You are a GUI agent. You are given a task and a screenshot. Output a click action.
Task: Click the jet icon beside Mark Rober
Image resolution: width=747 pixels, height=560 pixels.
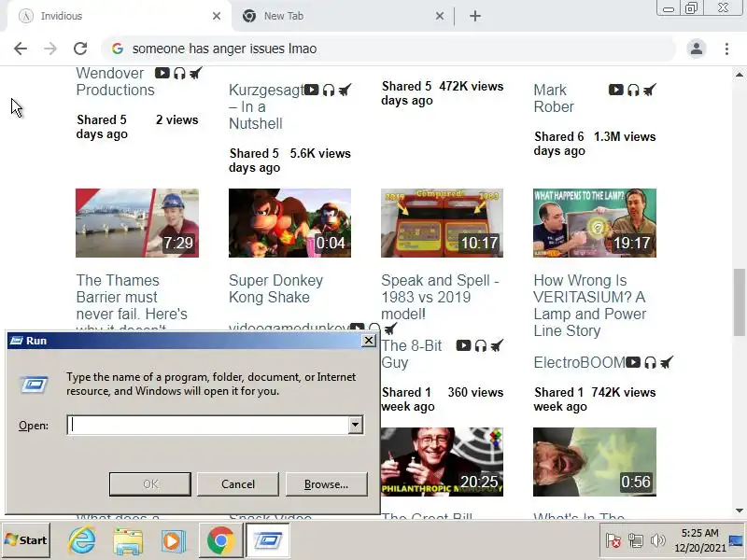click(649, 90)
